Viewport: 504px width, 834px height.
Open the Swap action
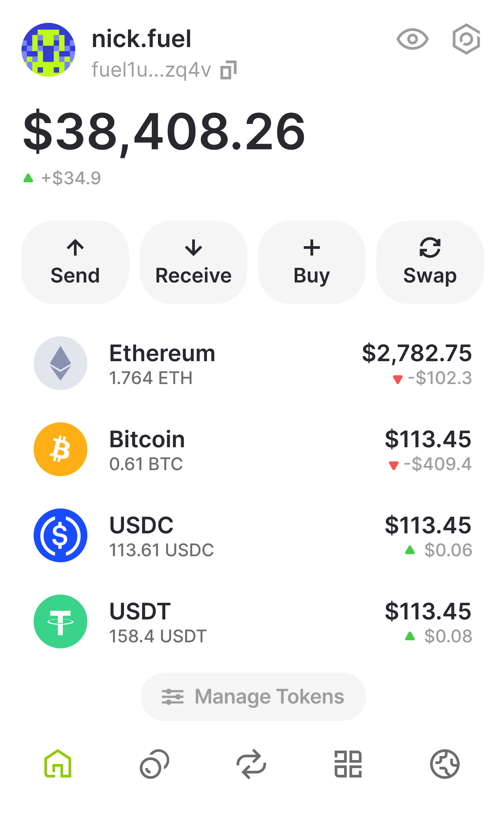pos(430,262)
